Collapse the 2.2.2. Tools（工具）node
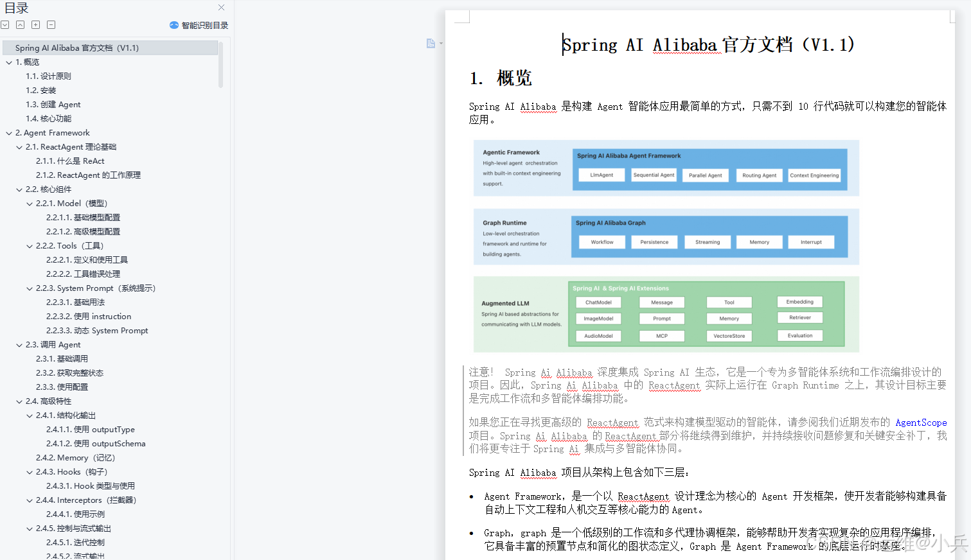Viewport: 971px width, 560px height. tap(30, 246)
